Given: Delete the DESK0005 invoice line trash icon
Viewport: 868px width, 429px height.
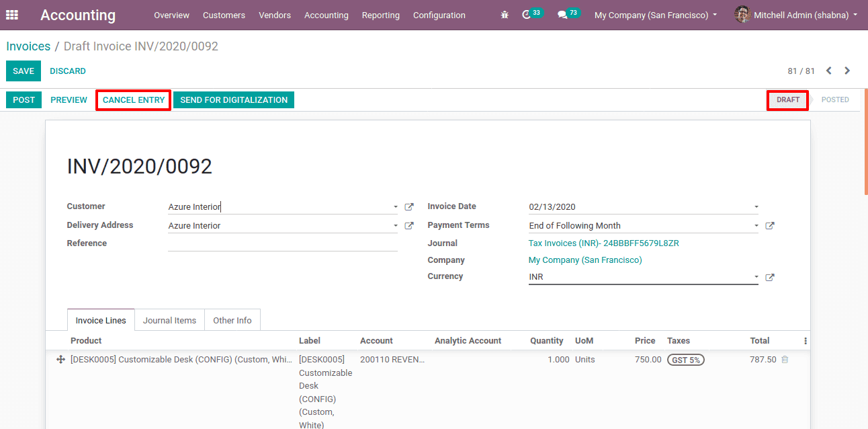Looking at the screenshot, I should [x=785, y=360].
